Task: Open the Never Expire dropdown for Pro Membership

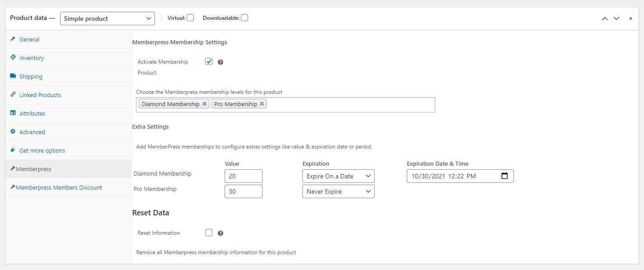Action: [338, 191]
